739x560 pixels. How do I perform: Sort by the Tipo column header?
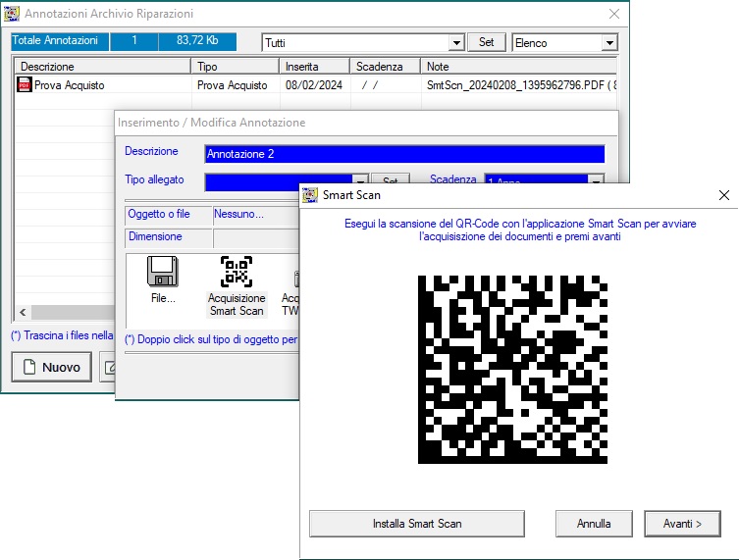[236, 67]
